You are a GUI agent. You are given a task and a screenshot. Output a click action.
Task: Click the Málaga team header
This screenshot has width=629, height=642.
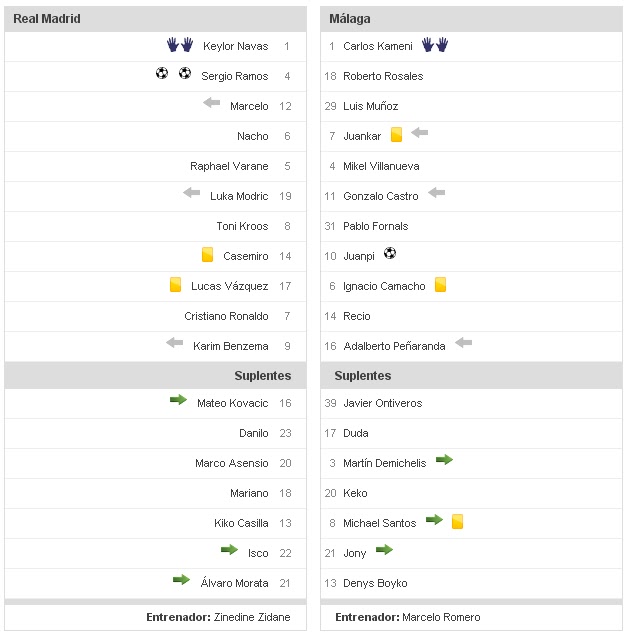[x=349, y=19]
